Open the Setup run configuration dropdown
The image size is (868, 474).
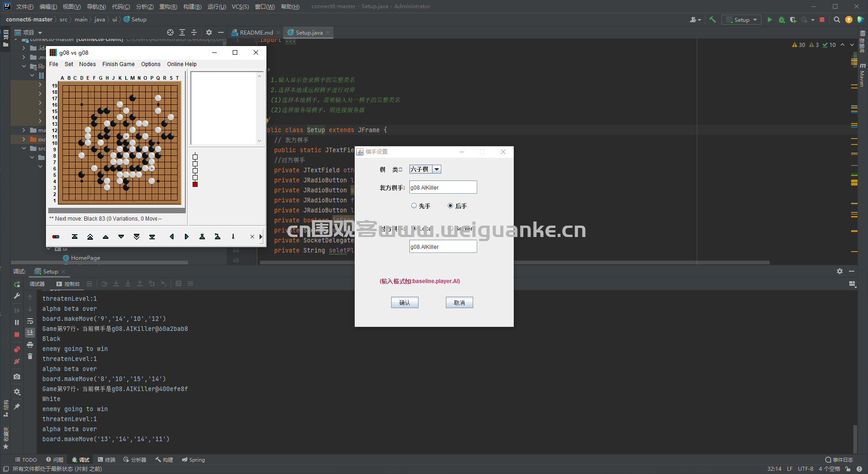pos(741,20)
